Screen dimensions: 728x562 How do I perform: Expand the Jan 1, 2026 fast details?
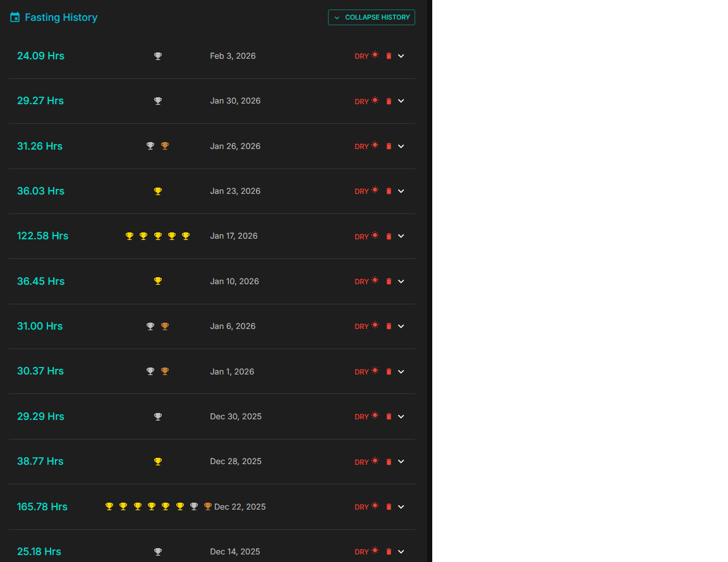click(x=401, y=372)
